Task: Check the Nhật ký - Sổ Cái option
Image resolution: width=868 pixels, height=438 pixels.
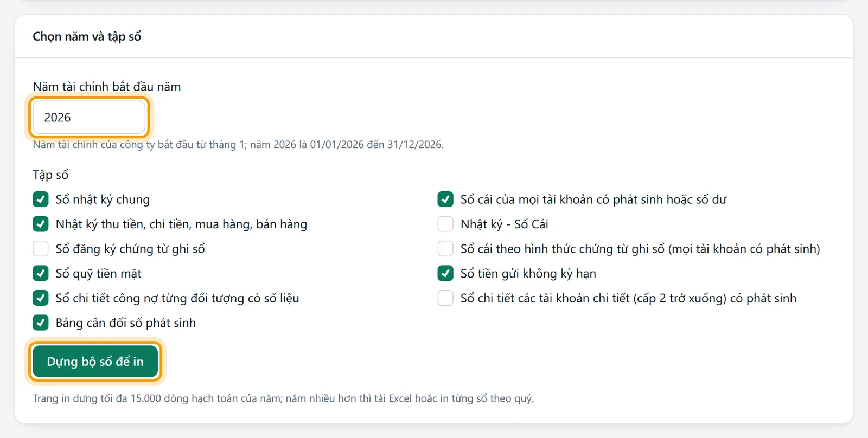Action: click(445, 224)
